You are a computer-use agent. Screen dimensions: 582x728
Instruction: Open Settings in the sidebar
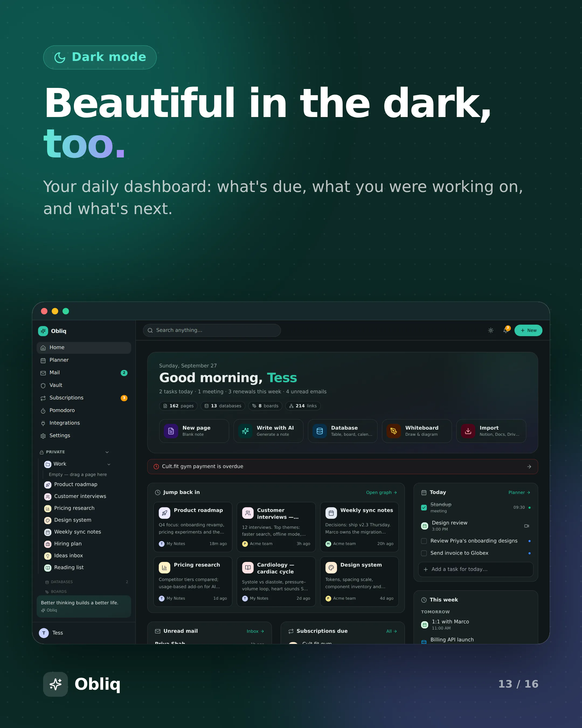pos(84,435)
